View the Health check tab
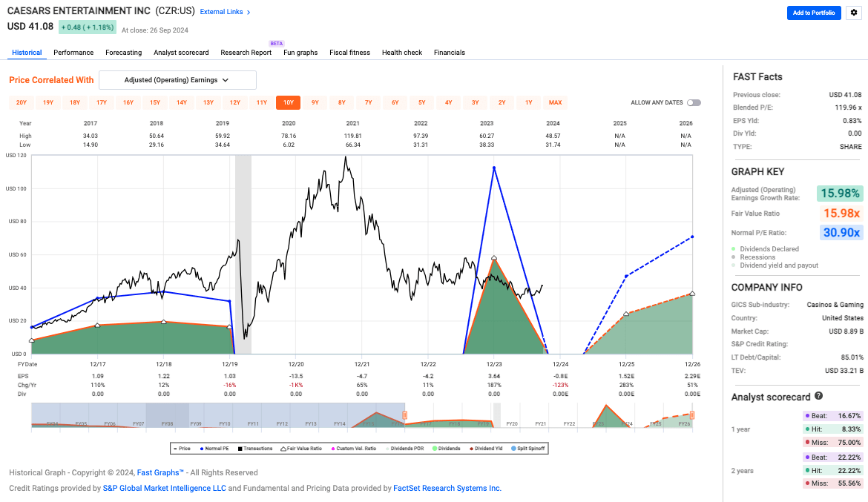Viewport: 868px width, 502px height. tap(402, 53)
